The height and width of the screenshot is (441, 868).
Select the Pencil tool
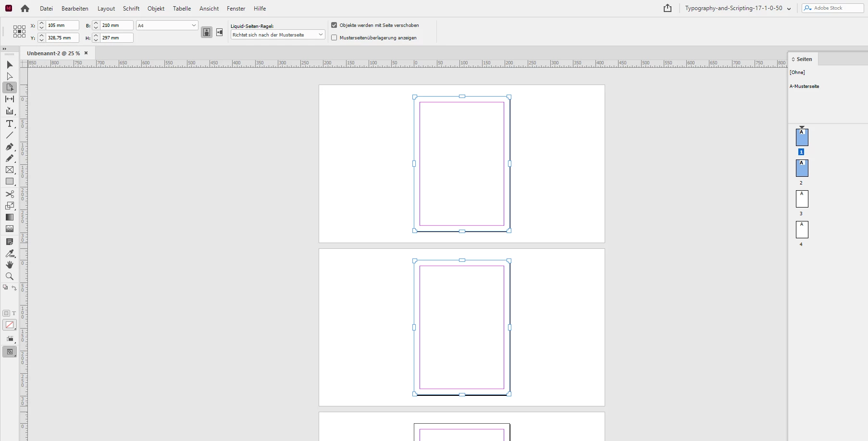10,158
